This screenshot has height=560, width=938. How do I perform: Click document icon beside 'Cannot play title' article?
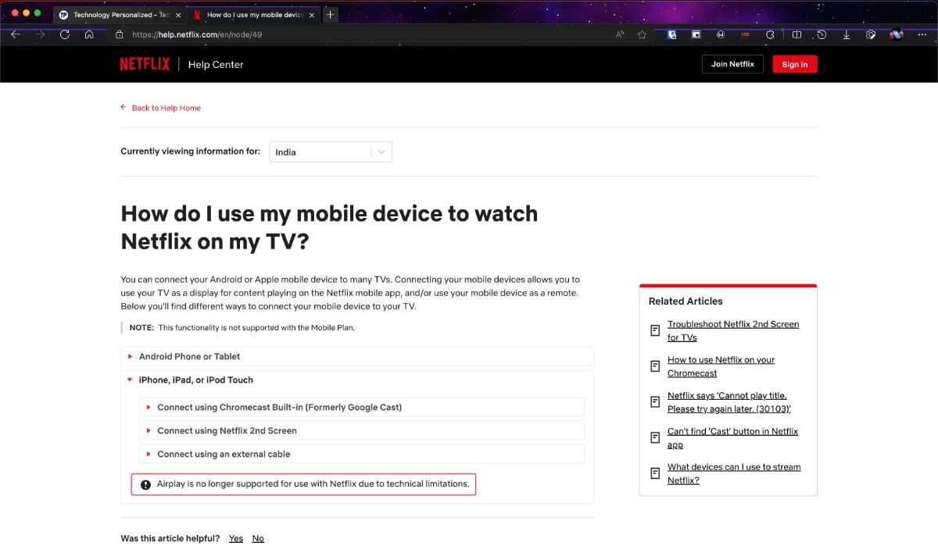point(655,402)
